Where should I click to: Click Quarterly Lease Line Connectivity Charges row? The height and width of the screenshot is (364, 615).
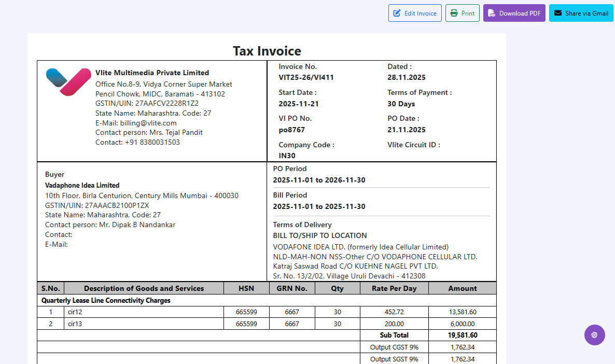[x=267, y=300]
